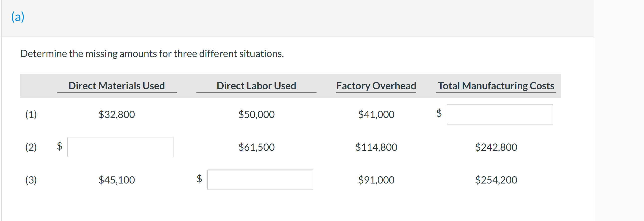
Task: Click the row label (3)
Action: click(x=31, y=180)
